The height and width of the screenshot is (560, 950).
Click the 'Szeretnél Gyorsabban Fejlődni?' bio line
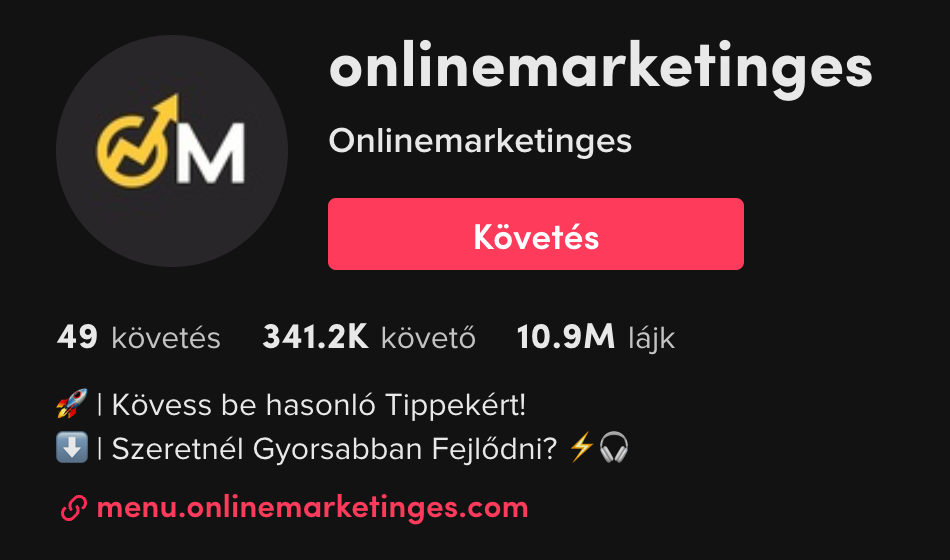[x=334, y=448]
